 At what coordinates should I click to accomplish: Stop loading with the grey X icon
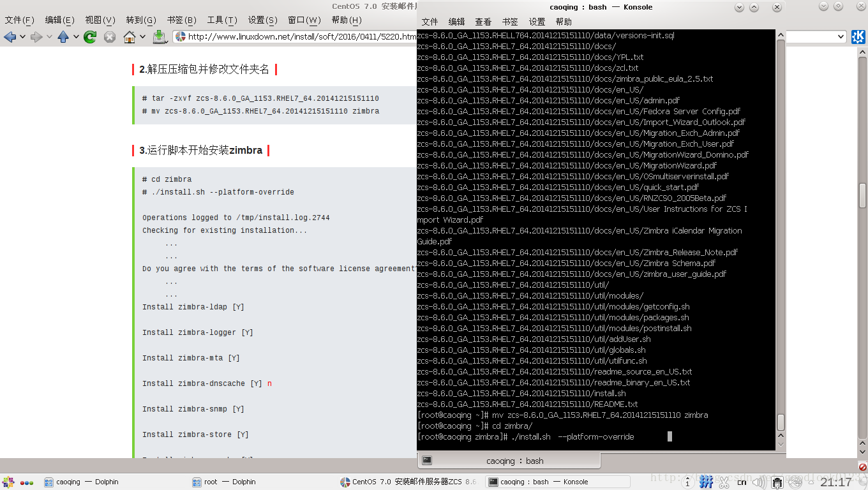(110, 37)
